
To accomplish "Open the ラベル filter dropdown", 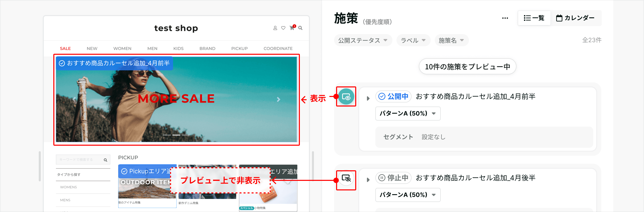I will (x=413, y=40).
